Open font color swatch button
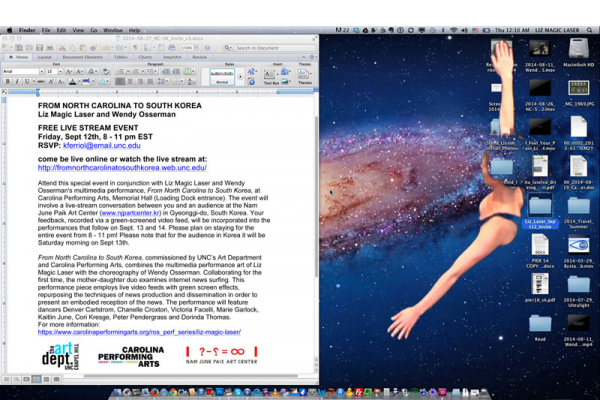The image size is (600, 400). point(73,82)
